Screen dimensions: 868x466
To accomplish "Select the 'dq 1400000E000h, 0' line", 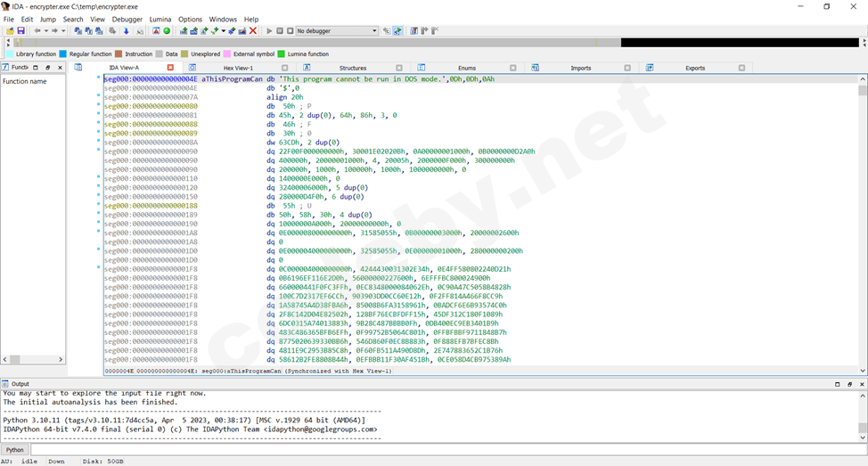I will 303,179.
